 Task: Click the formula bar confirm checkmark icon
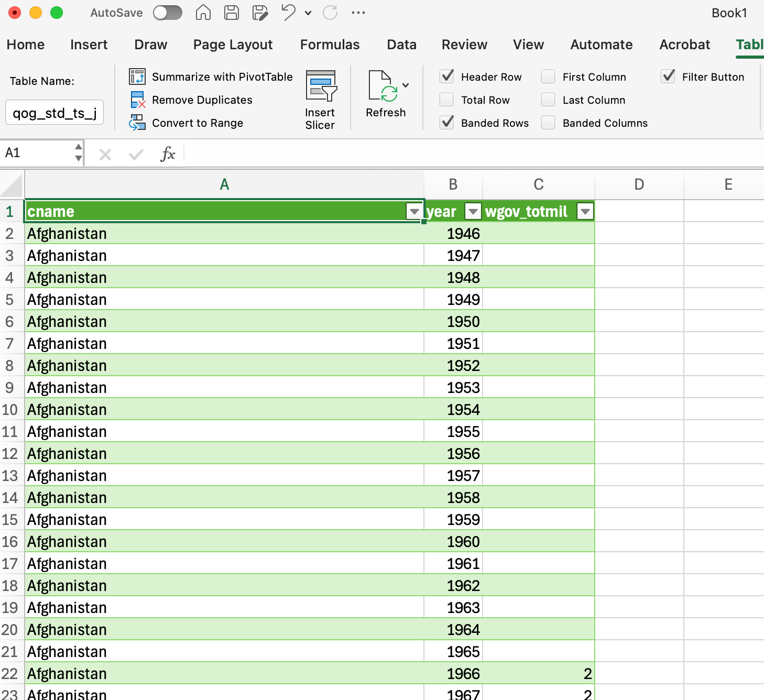136,154
